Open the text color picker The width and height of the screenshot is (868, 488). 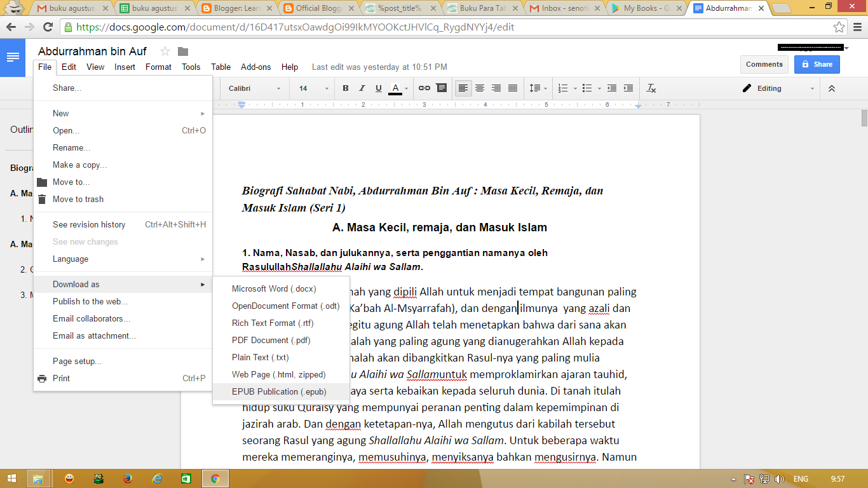click(x=395, y=88)
